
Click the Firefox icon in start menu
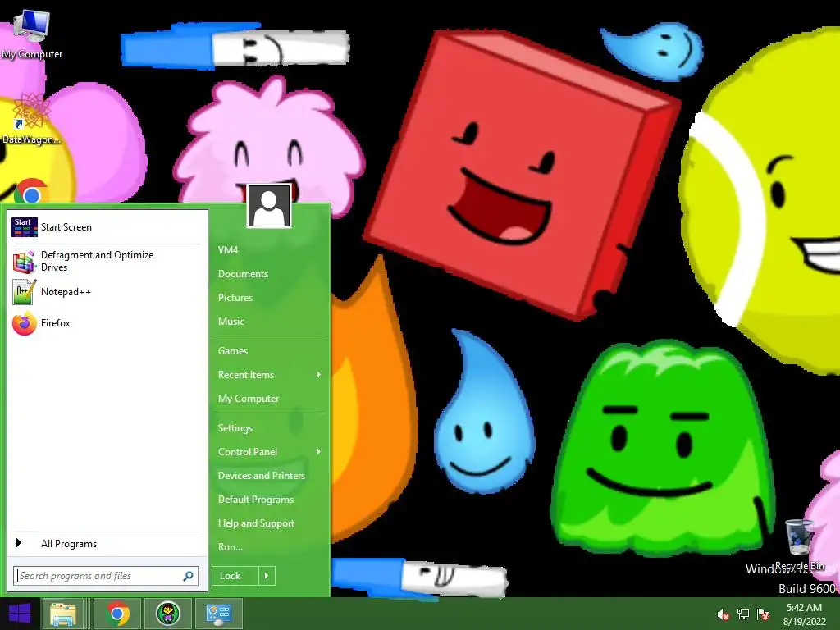tap(24, 323)
